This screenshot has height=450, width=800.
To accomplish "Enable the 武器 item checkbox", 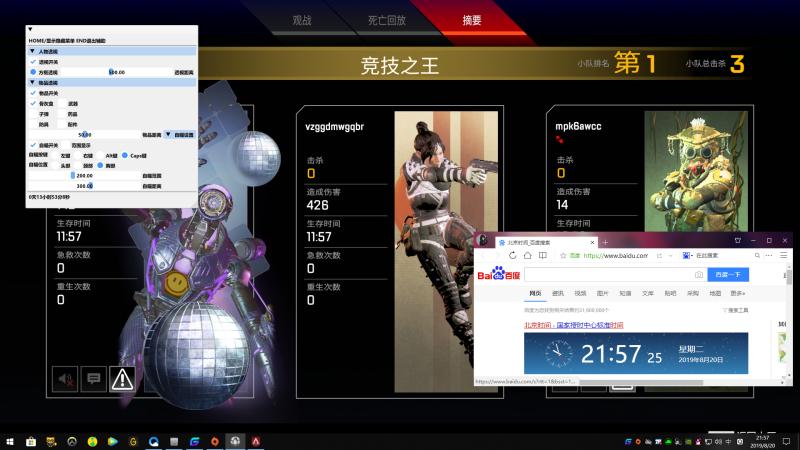I will [x=62, y=104].
